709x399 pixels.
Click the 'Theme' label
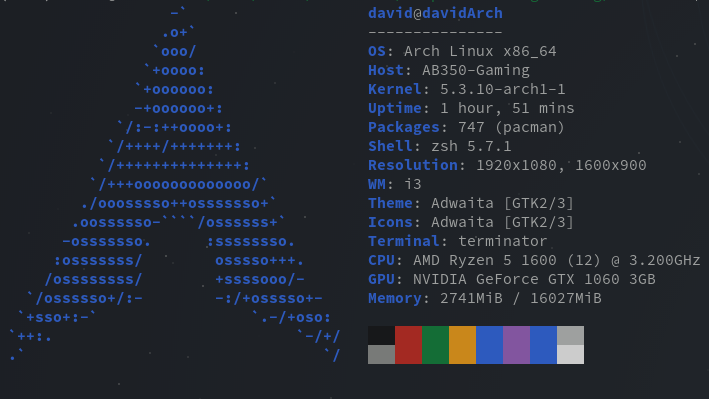[x=390, y=203]
